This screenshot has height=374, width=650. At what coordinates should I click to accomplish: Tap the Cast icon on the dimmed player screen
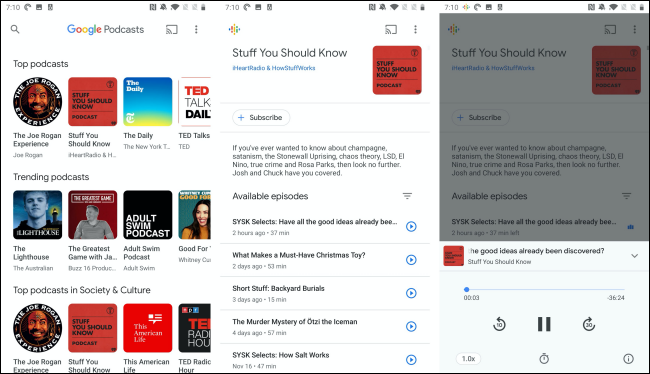(610, 29)
